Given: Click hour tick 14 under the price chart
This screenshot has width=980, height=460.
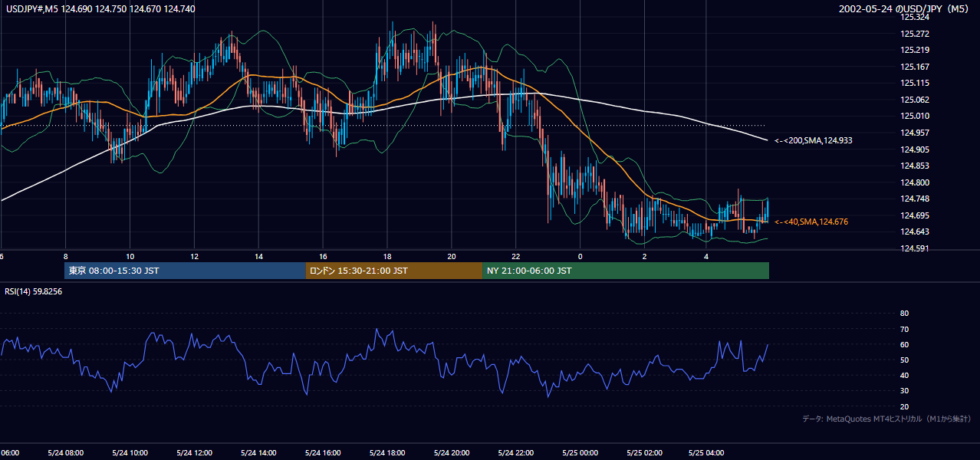Looking at the screenshot, I should pos(258,256).
